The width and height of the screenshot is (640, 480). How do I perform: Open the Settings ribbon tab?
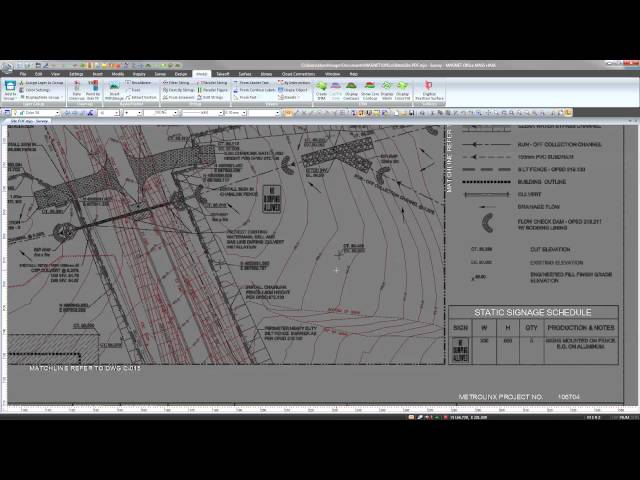click(x=76, y=74)
